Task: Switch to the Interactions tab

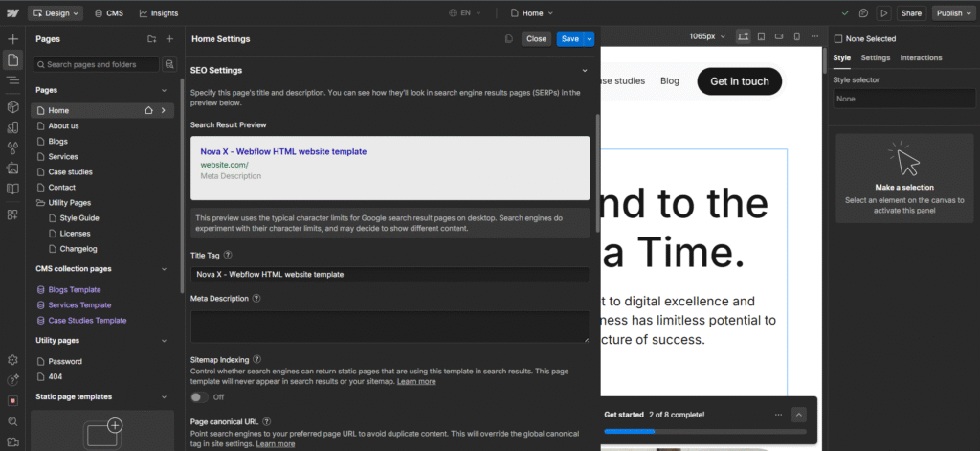Action: pyautogui.click(x=921, y=57)
